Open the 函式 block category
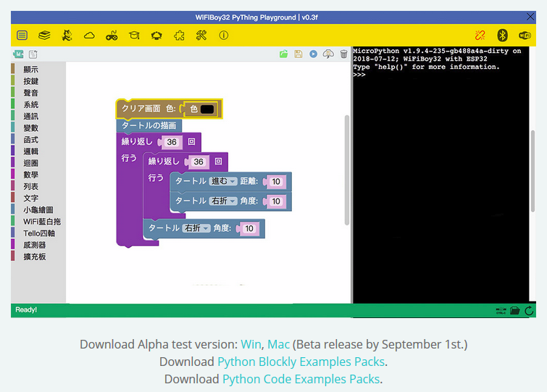Viewport: 547px width, 392px height. coord(31,140)
